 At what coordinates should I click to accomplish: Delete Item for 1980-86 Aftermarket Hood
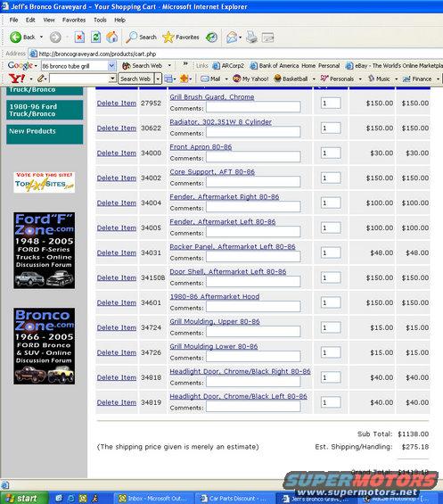117,302
